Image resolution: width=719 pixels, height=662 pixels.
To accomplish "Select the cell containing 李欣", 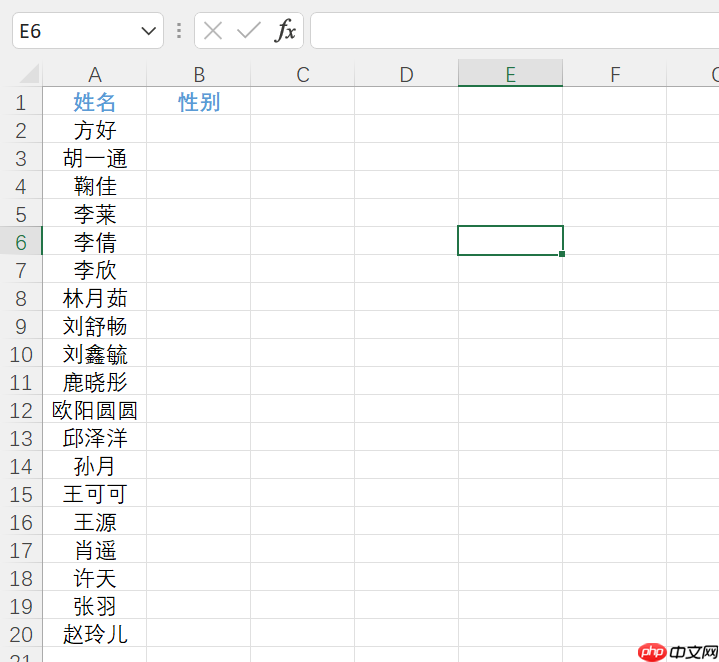I will coord(94,270).
